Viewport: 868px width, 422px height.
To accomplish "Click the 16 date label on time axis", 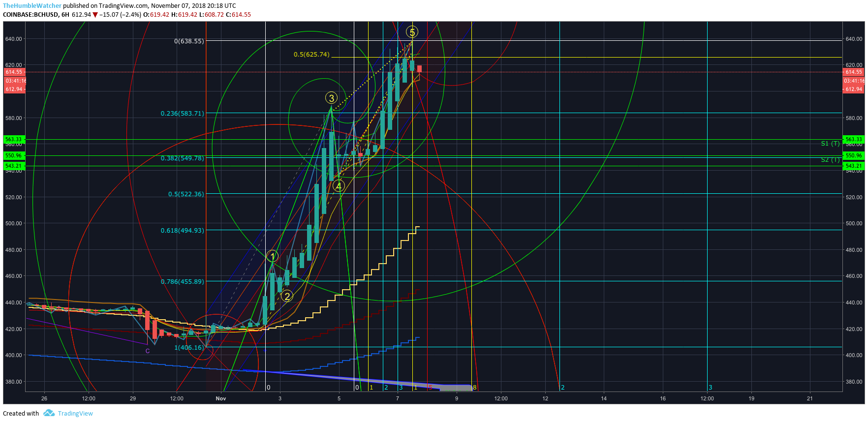I will 663,398.
